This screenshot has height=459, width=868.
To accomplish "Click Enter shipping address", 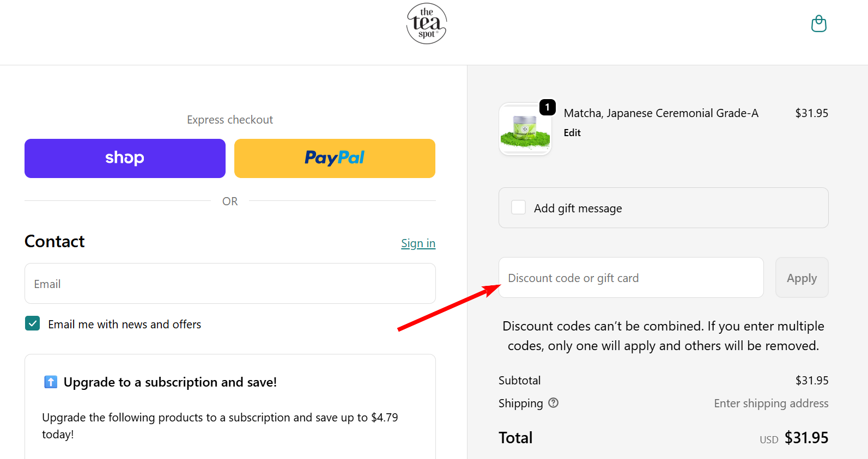I will [x=771, y=403].
